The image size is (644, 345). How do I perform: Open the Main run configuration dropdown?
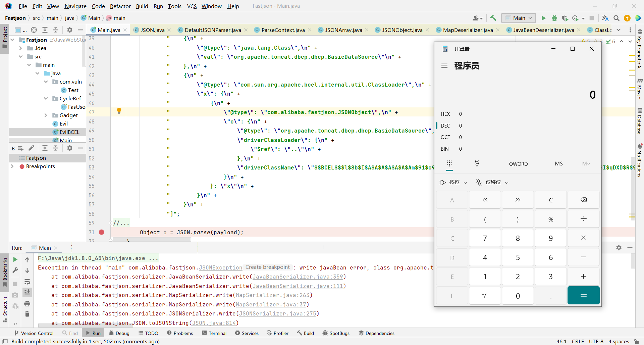click(519, 18)
